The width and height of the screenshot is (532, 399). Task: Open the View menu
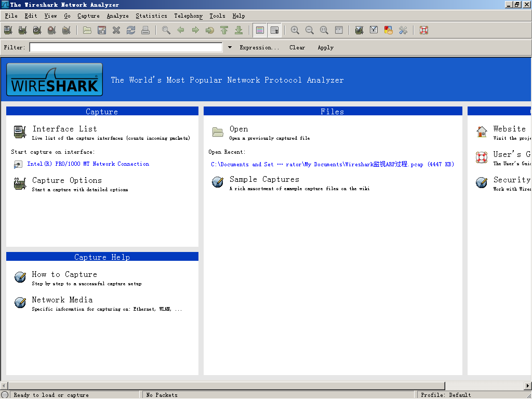click(x=50, y=16)
